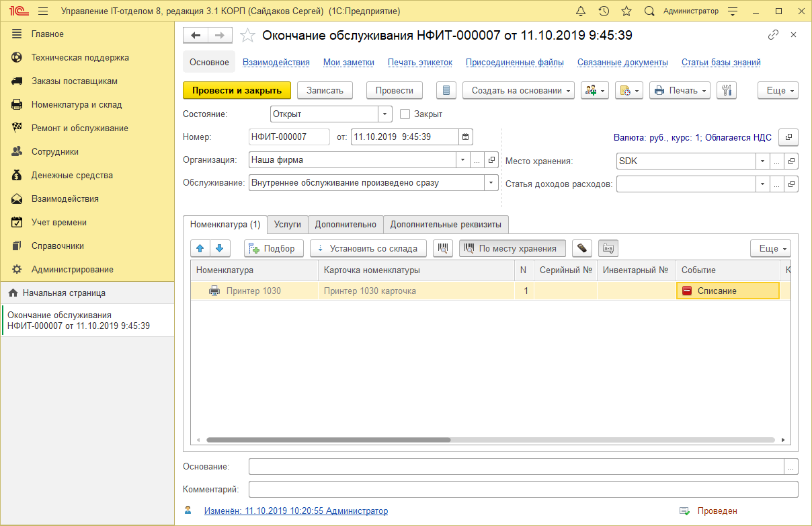Select the wrench settings icon near Печать
Viewport: 812px width, 526px height.
pos(727,90)
